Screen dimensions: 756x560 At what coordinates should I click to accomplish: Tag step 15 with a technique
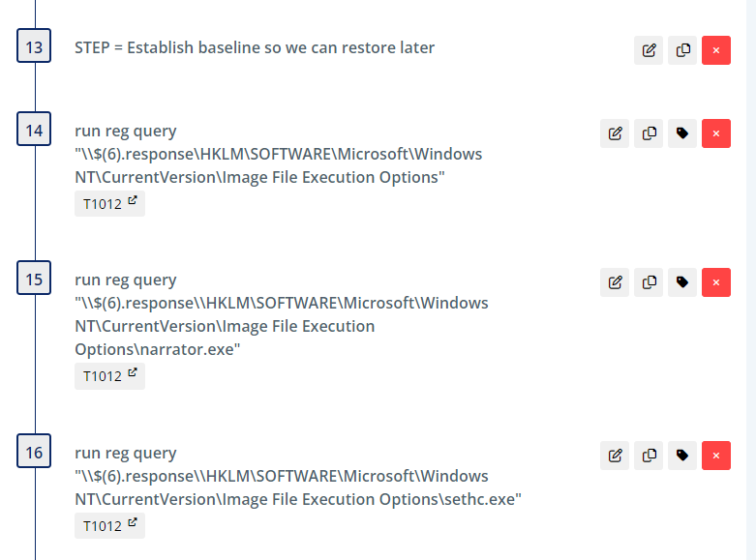tap(682, 282)
